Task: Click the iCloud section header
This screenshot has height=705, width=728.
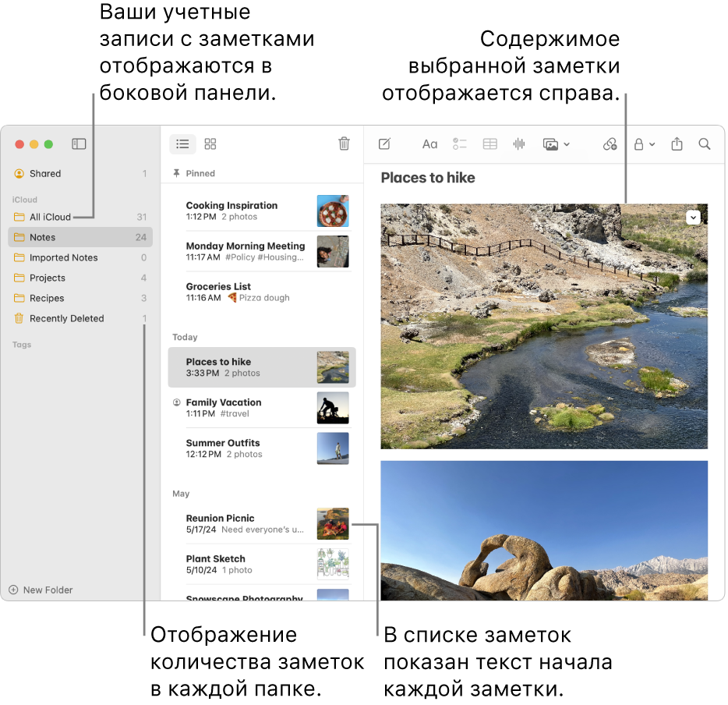Action: coord(25,200)
